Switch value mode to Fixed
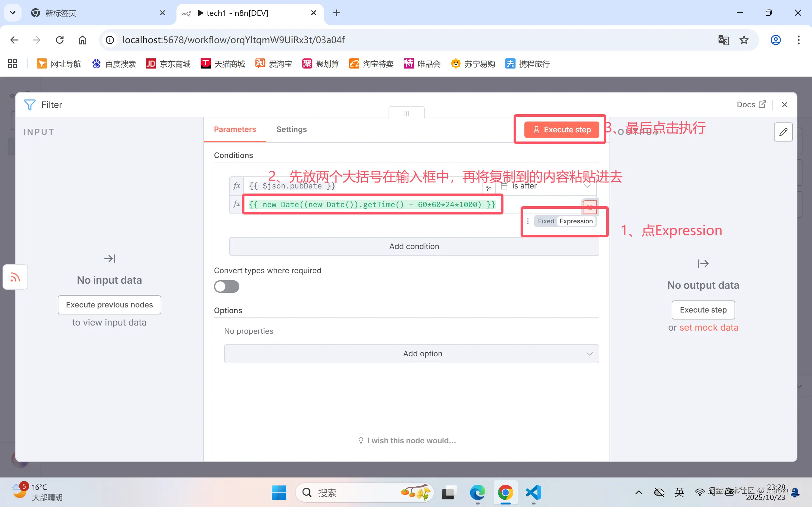 pos(546,221)
